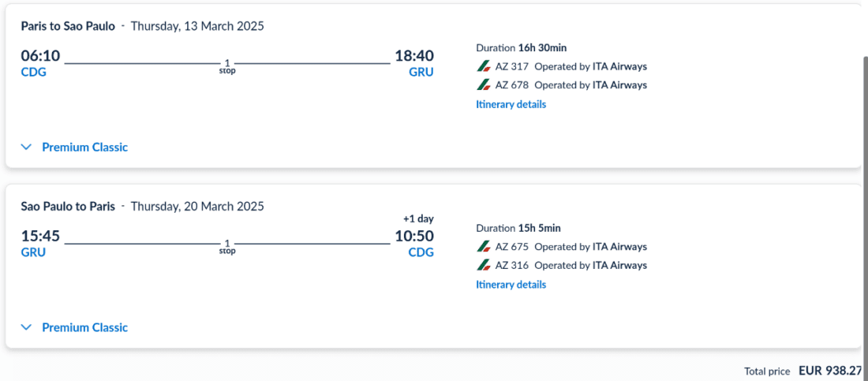
Task: Expand the chevron on the Sao Paulo to Paris card
Action: [26, 327]
